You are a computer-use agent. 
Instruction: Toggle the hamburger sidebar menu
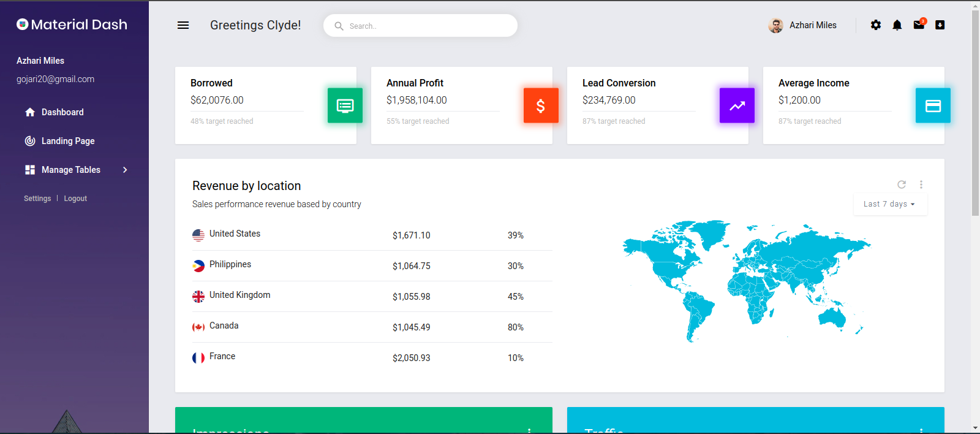pos(183,25)
